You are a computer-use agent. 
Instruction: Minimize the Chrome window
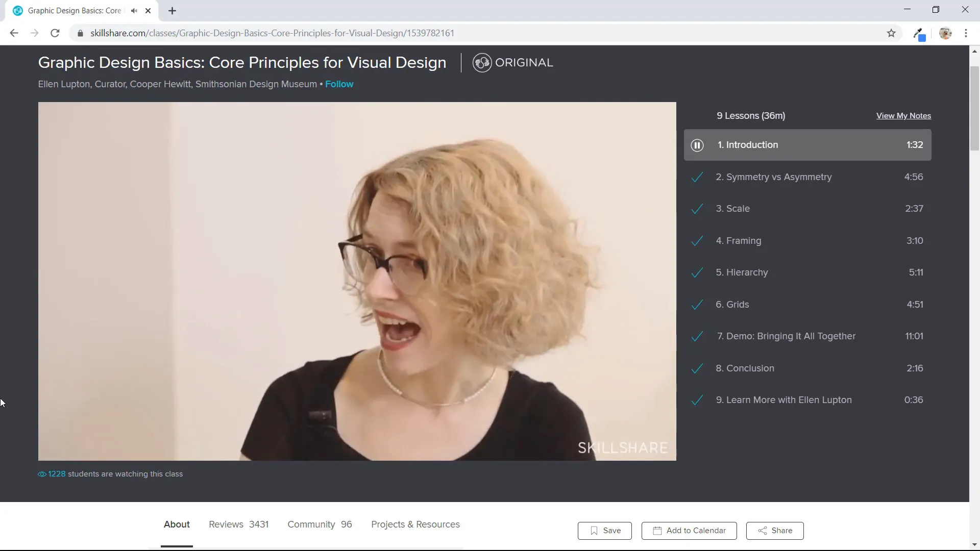click(907, 10)
